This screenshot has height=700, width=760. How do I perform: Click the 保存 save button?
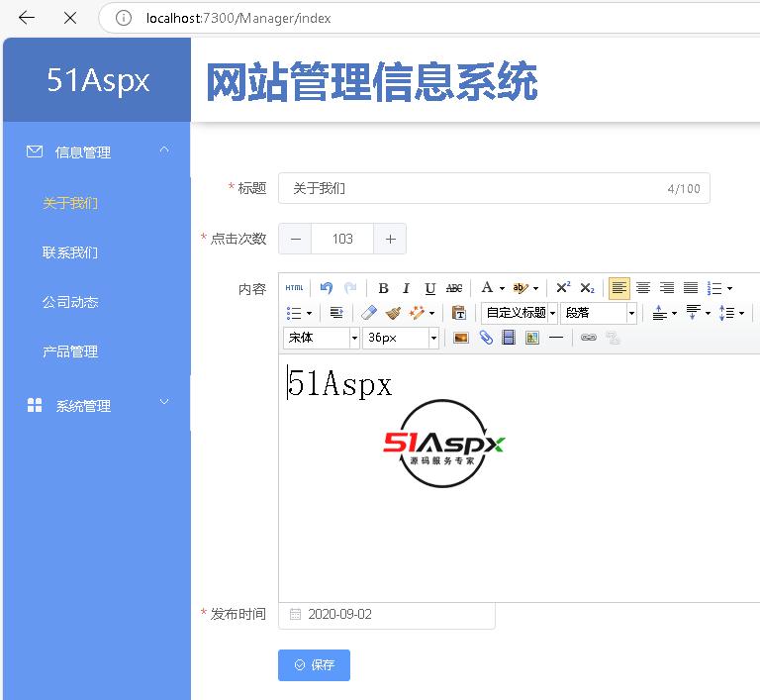(314, 665)
